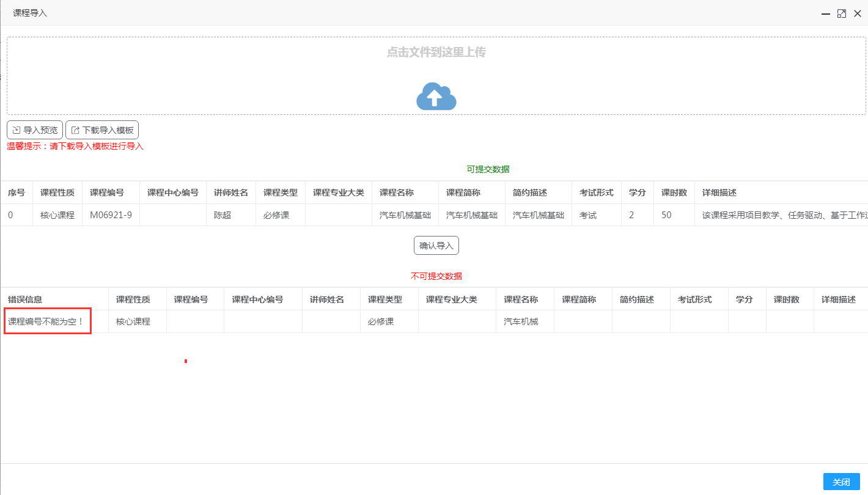868x495 pixels.
Task: Click 讲师姓名 cell containing 陈超
Action: pyautogui.click(x=223, y=215)
